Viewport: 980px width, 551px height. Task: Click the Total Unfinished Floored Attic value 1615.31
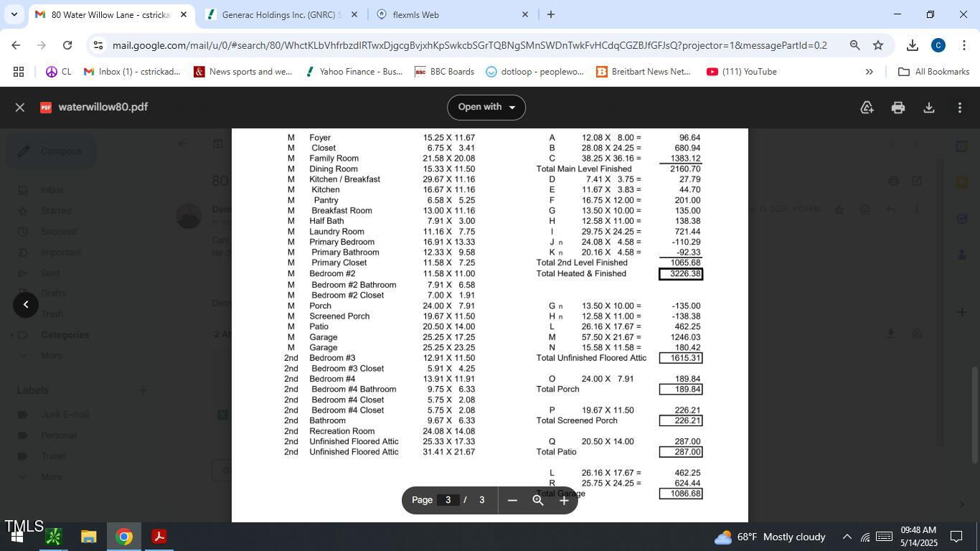coord(681,358)
